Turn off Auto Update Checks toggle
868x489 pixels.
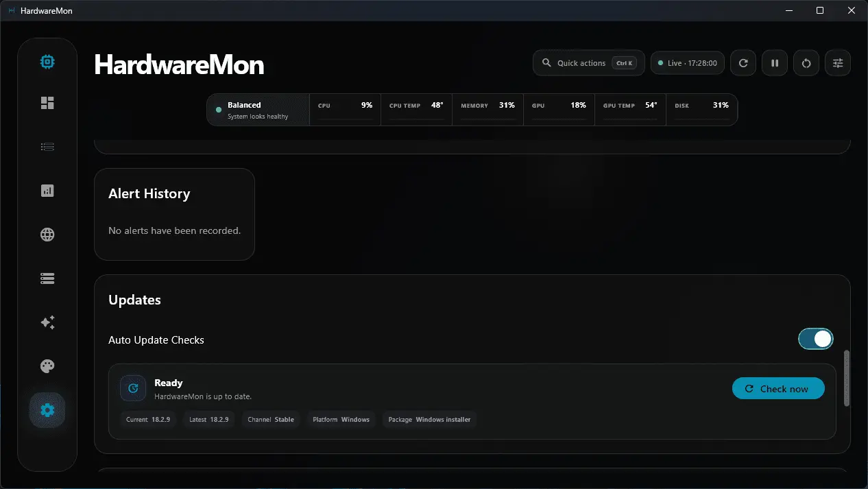pos(816,339)
